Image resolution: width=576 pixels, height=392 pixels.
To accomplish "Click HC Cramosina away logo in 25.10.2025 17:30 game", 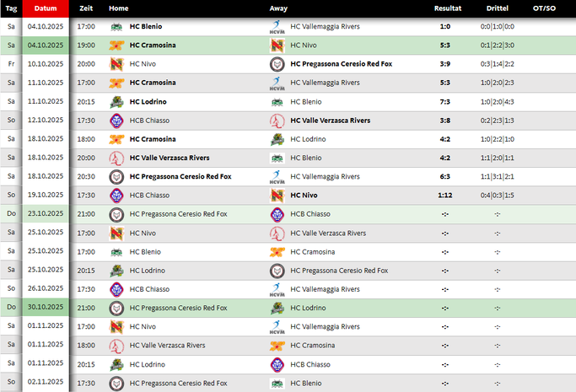I will (276, 252).
